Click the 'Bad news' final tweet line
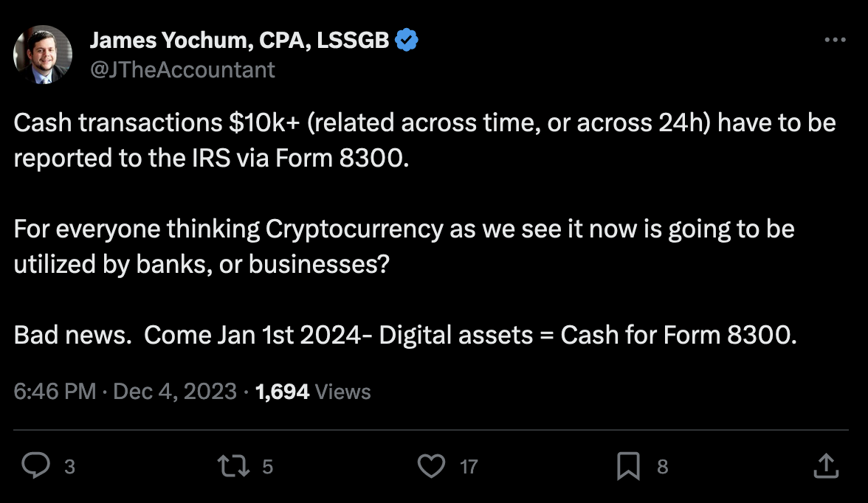 coord(405,335)
